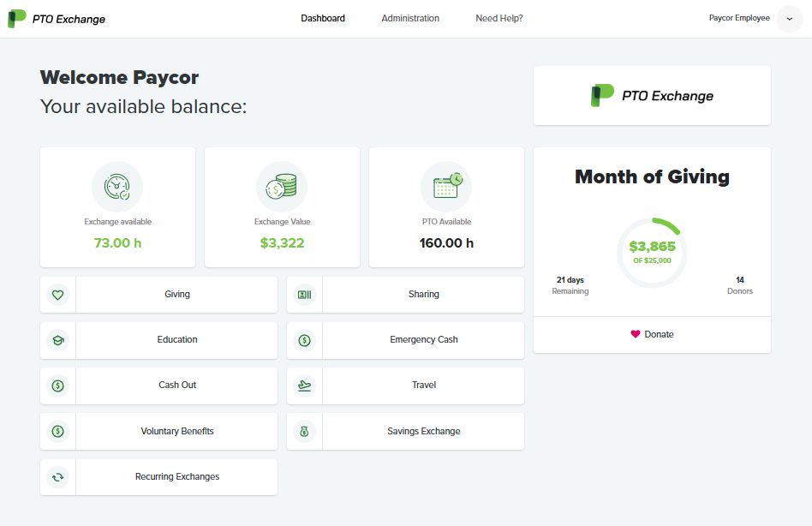Click the Paycor Employee name
812x526 pixels.
(x=739, y=18)
